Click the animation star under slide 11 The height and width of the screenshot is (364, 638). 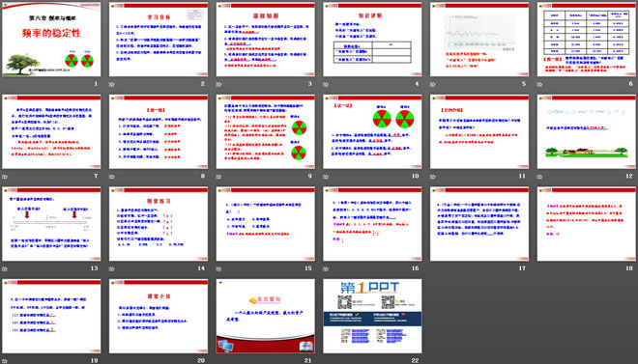pos(432,177)
